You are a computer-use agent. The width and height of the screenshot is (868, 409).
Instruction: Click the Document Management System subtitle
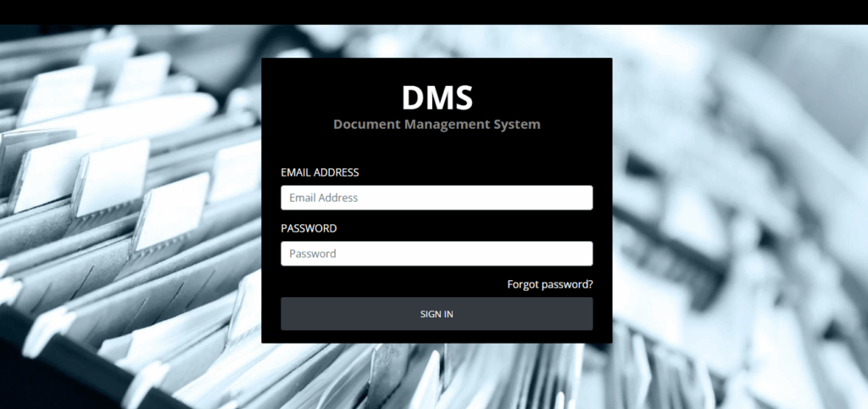pos(437,125)
